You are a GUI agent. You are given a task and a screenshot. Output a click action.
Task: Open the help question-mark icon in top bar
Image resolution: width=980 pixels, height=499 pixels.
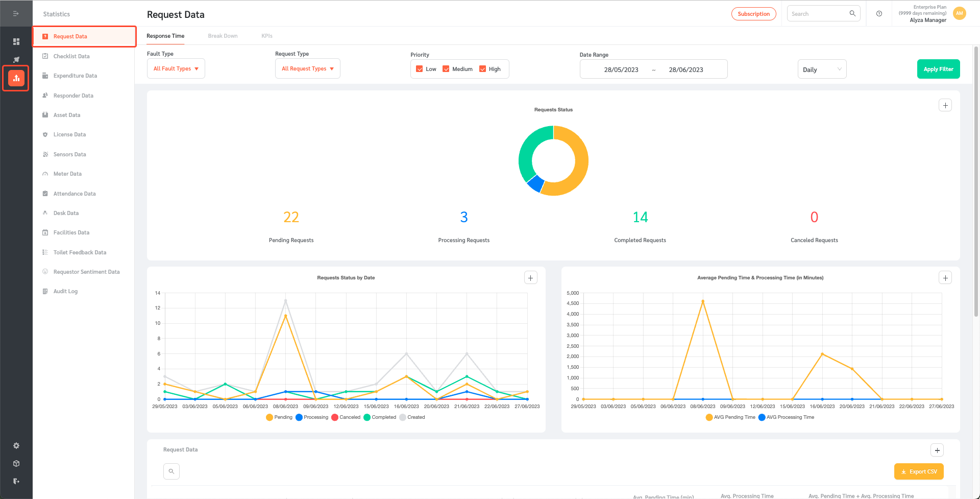[879, 14]
